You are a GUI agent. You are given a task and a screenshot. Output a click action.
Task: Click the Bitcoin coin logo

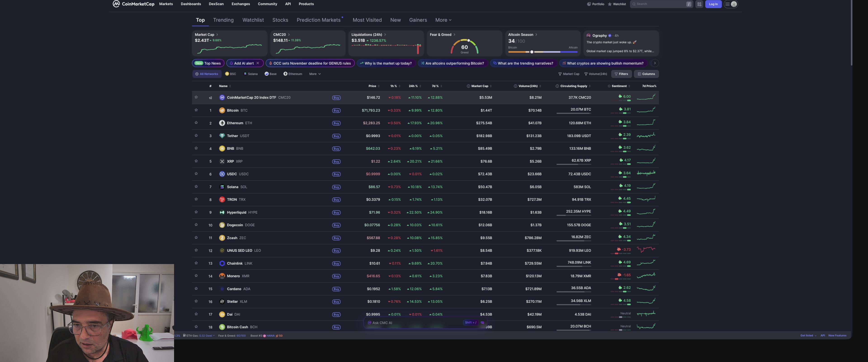coord(222,110)
